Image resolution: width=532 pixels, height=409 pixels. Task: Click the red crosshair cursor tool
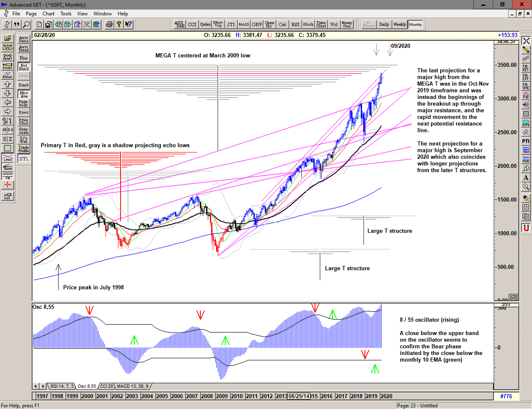pos(7,185)
